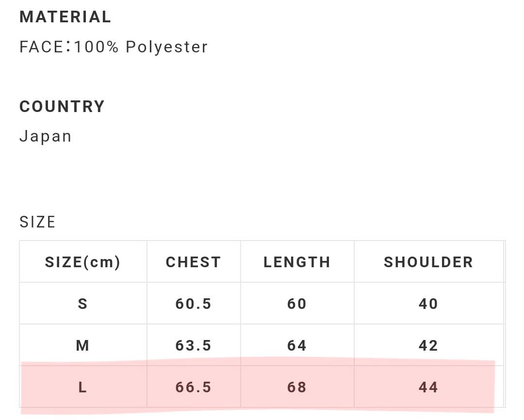Click shoulder value 42 in M row
This screenshot has width=524, height=420.
pyautogui.click(x=428, y=346)
